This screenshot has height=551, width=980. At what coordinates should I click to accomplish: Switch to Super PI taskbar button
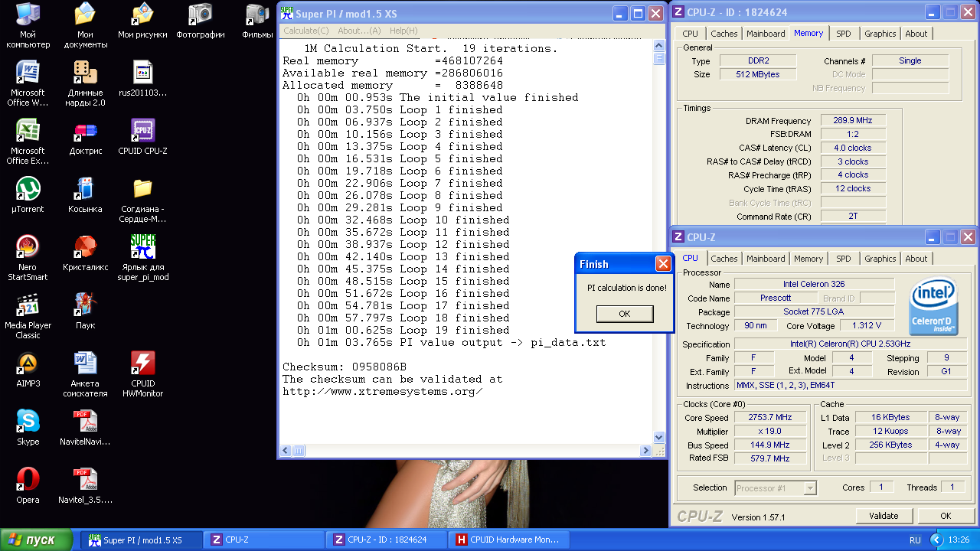click(142, 540)
